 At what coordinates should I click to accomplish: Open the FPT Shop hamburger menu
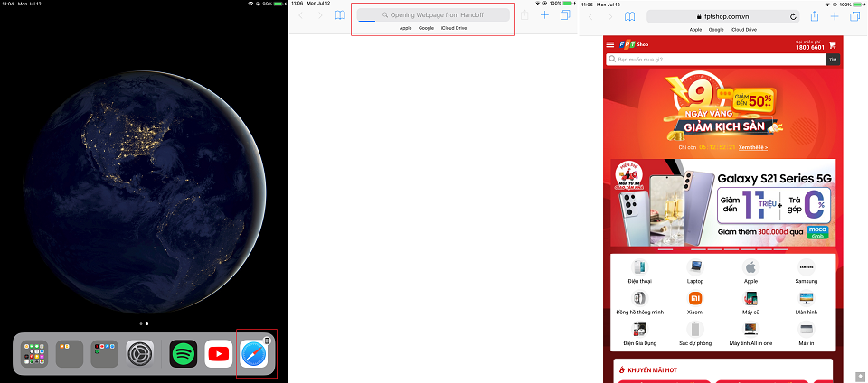(x=610, y=44)
